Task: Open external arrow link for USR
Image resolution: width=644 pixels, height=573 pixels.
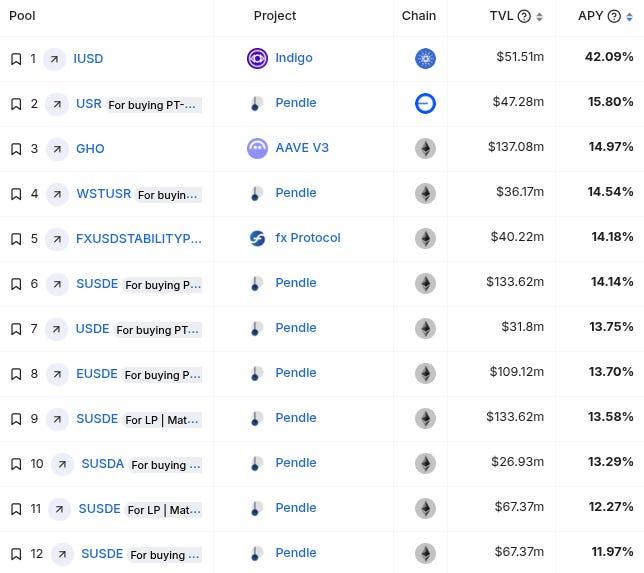Action: [57, 104]
